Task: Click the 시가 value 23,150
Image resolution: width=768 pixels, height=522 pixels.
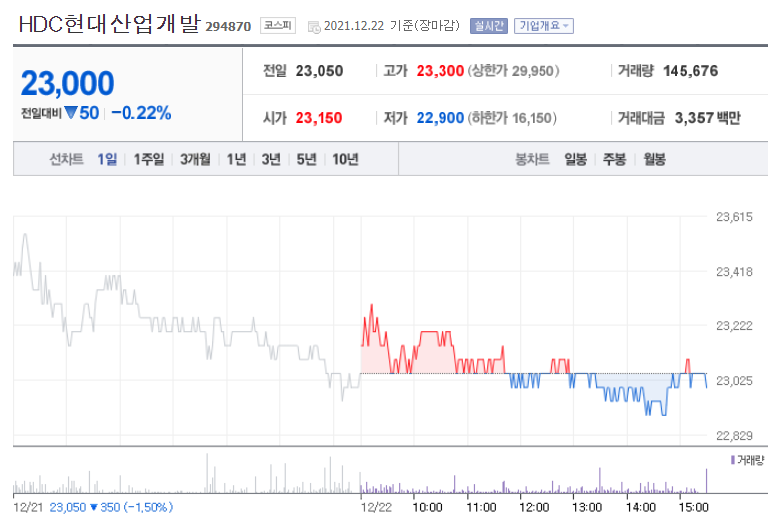Action: click(x=319, y=118)
